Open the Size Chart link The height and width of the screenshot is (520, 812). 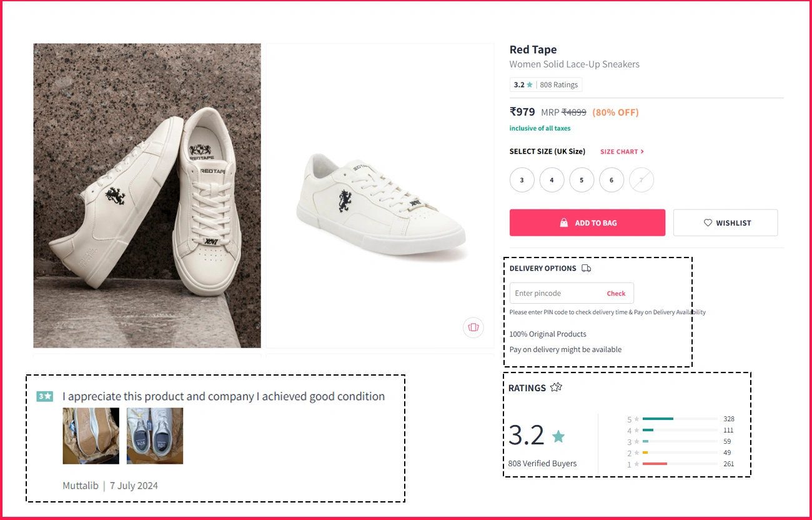(621, 152)
